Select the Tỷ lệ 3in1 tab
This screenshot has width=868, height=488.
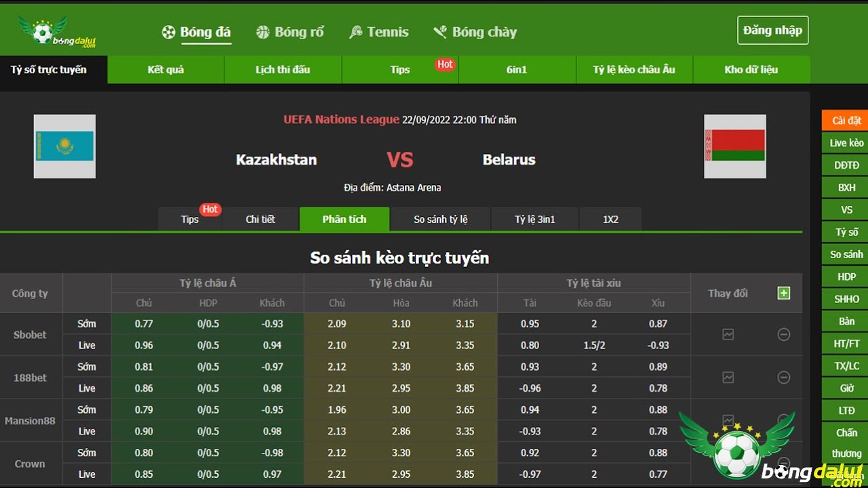point(535,219)
